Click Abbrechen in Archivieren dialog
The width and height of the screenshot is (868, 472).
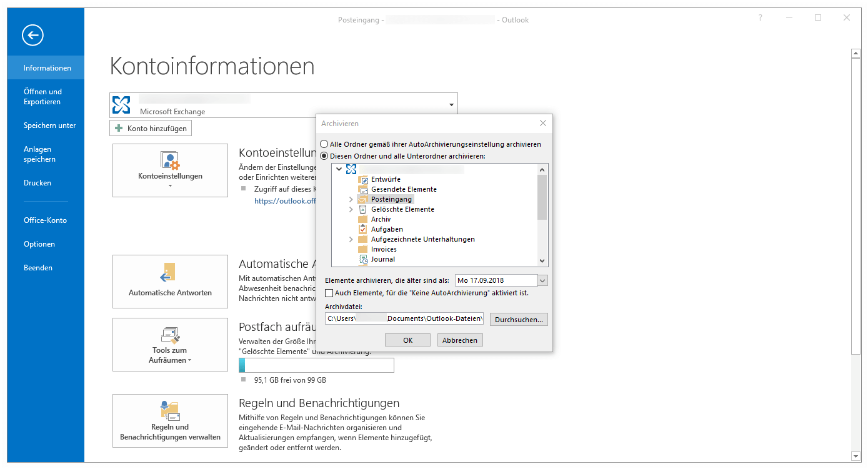tap(460, 340)
